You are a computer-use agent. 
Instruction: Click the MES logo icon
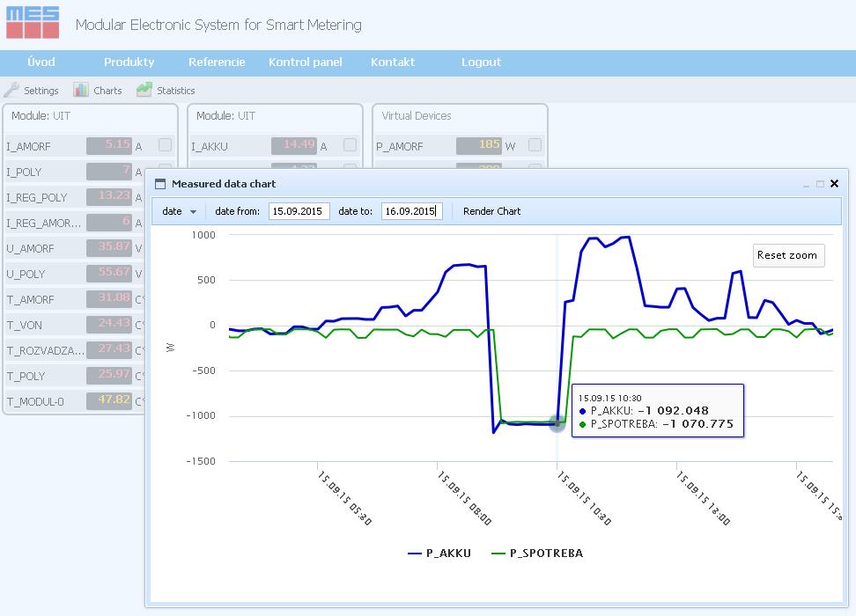33,22
